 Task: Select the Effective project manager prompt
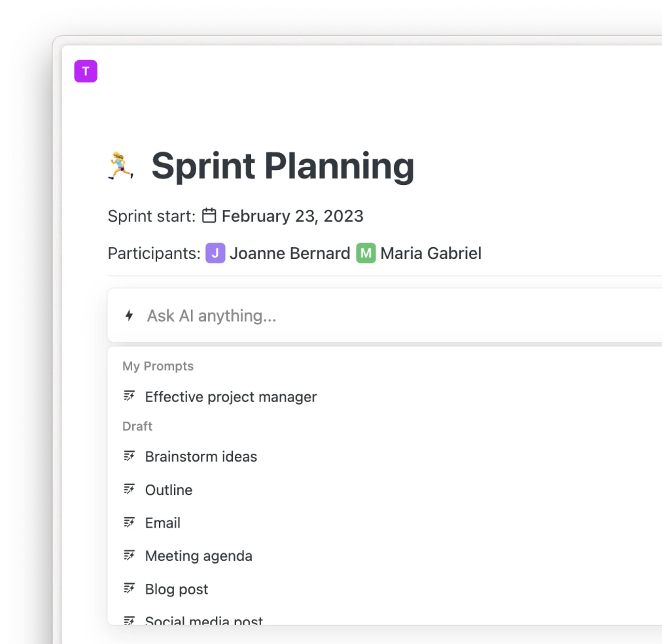click(x=230, y=396)
